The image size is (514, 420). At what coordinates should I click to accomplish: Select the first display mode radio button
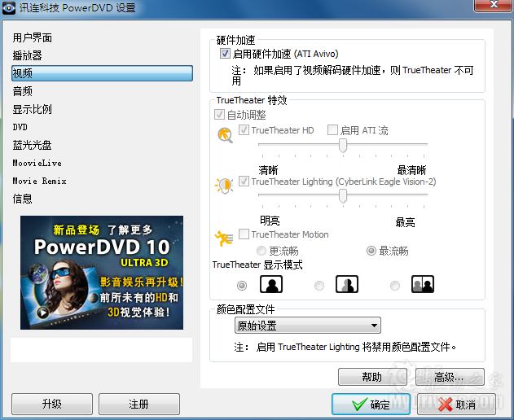click(x=242, y=286)
